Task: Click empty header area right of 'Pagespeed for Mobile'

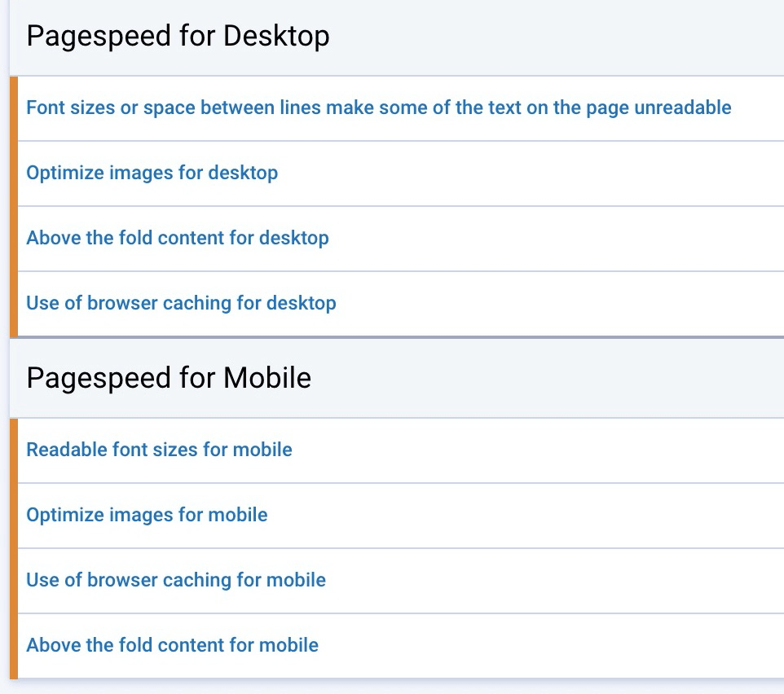Action: (x=548, y=378)
